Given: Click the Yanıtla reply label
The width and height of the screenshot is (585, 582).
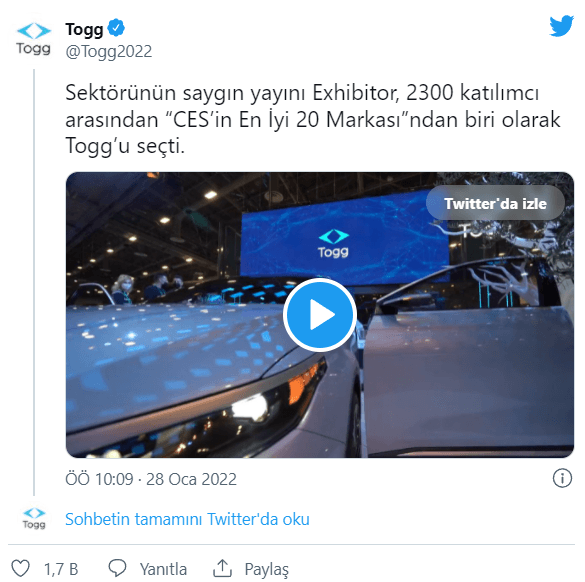Looking at the screenshot, I should (163, 569).
